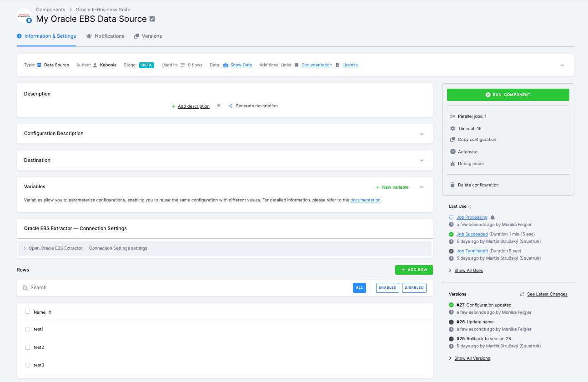588x382 pixels.
Task: Click the search magnifier icon in Rows search
Action: tap(25, 288)
